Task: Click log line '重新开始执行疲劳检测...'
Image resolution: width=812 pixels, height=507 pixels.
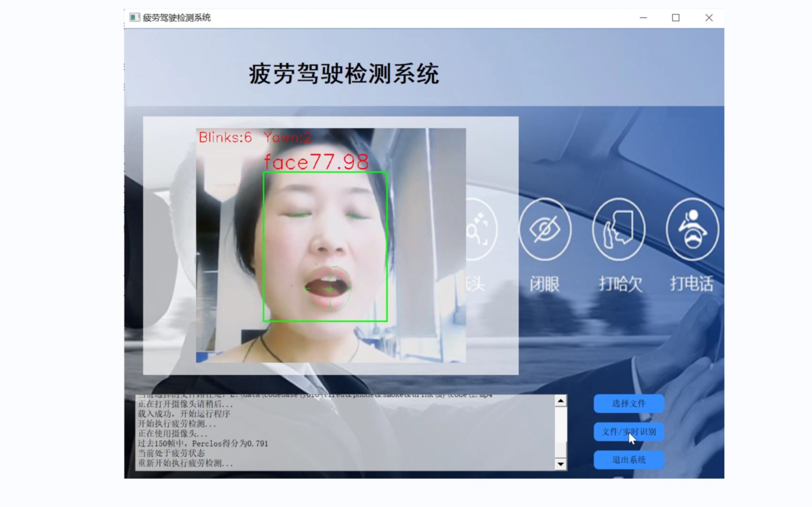Action: pyautogui.click(x=186, y=463)
